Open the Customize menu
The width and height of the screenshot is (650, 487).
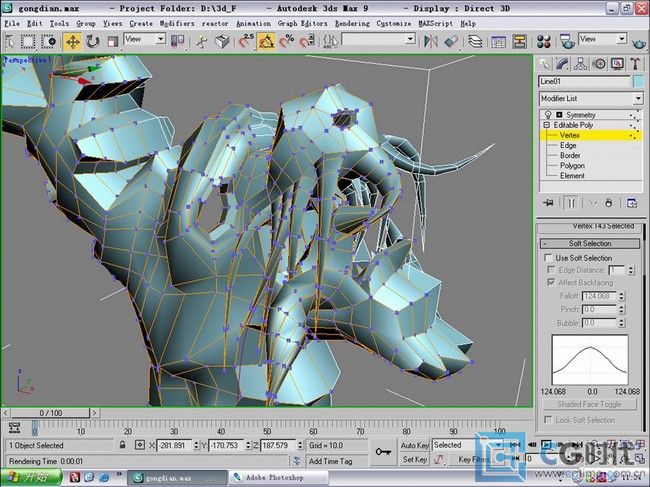click(x=394, y=24)
